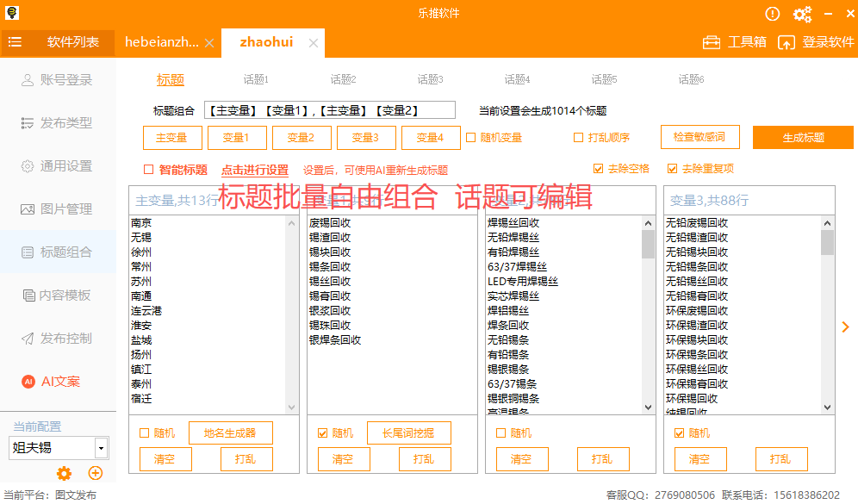Select the 话题3 tab

pos(429,78)
